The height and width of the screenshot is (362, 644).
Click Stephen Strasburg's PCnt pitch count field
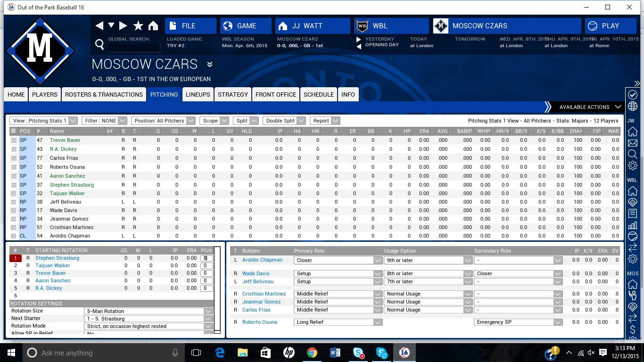pos(206,258)
